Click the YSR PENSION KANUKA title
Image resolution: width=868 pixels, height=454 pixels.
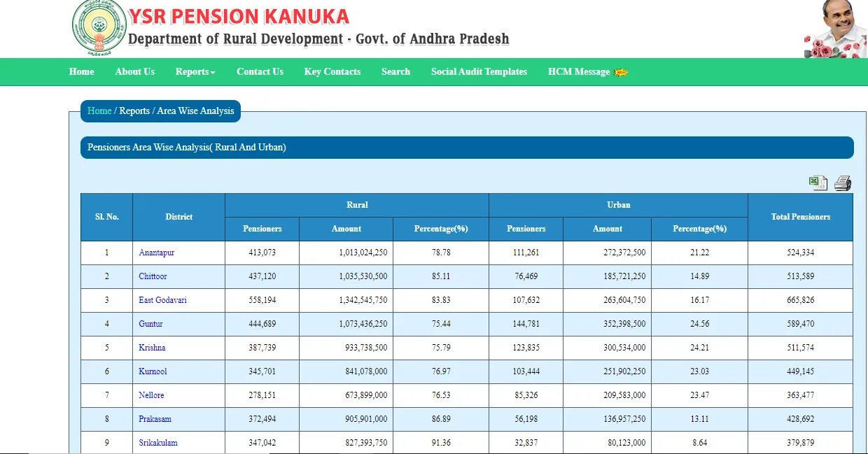tap(239, 16)
